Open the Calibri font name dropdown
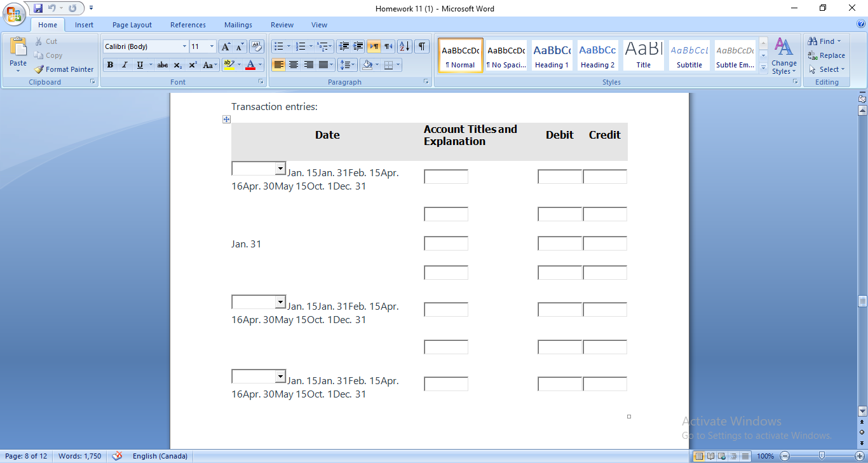Viewport: 868px width, 463px height. [184, 46]
